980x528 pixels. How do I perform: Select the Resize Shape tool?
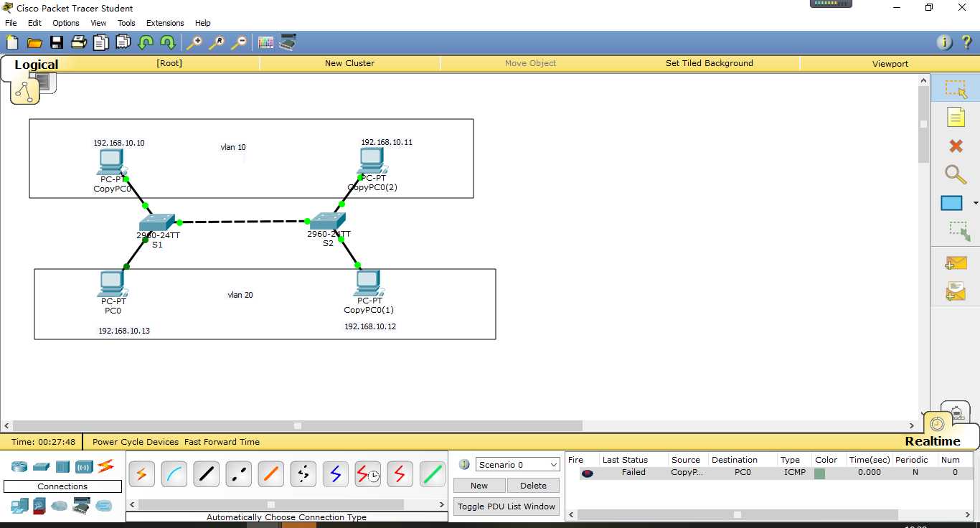tap(959, 231)
